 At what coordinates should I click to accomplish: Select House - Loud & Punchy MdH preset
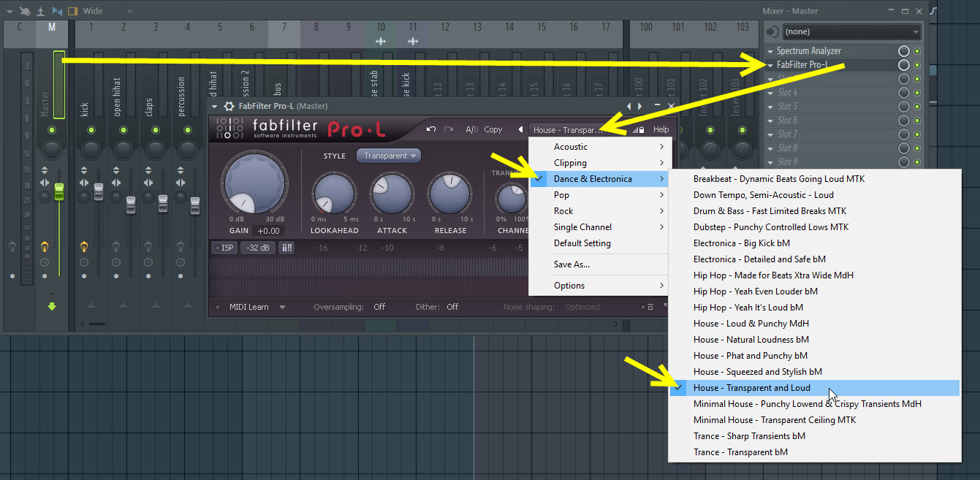(815, 324)
